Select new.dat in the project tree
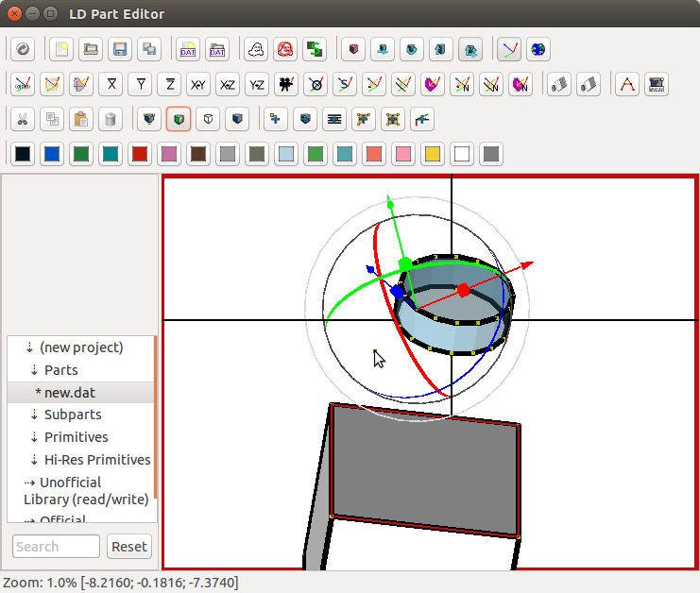 [x=69, y=392]
